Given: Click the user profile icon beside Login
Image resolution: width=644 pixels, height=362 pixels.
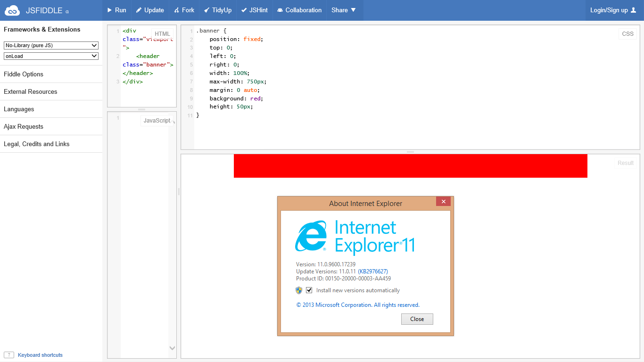Looking at the screenshot, I should coord(633,10).
